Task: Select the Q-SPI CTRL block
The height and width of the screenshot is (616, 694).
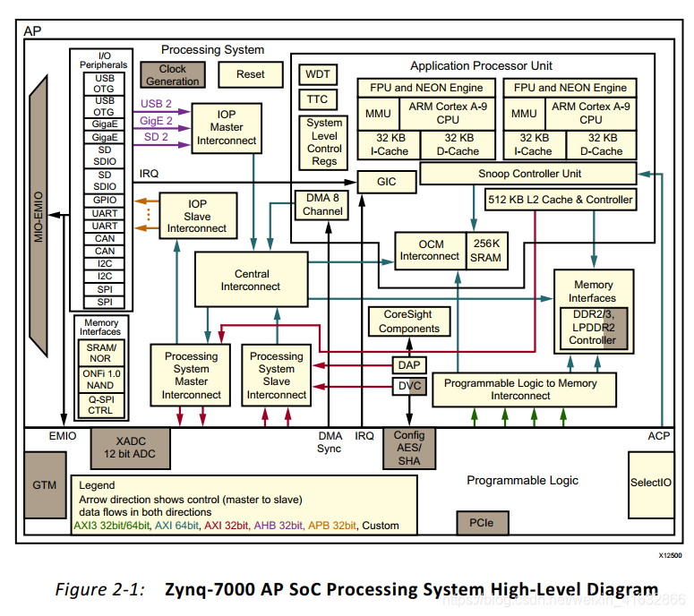Action: pyautogui.click(x=101, y=405)
